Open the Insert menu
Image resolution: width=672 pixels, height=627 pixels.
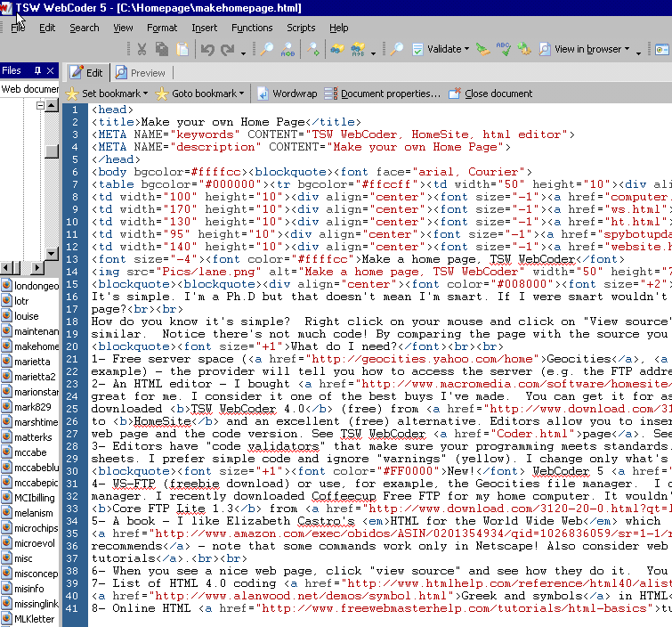[205, 28]
